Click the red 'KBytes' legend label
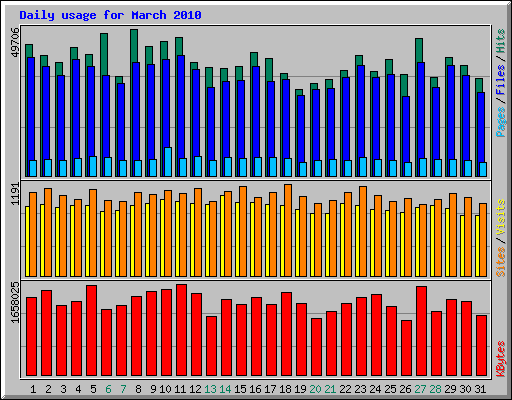The height and width of the screenshot is (400, 512). [501, 359]
